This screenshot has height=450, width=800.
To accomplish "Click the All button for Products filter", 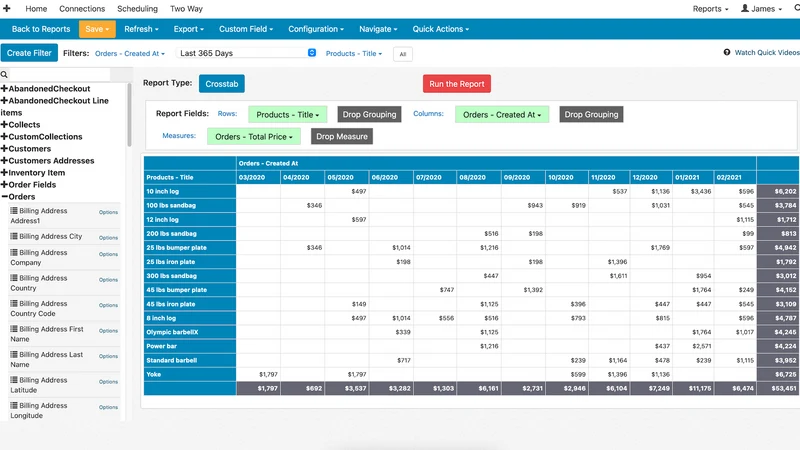I will [403, 54].
